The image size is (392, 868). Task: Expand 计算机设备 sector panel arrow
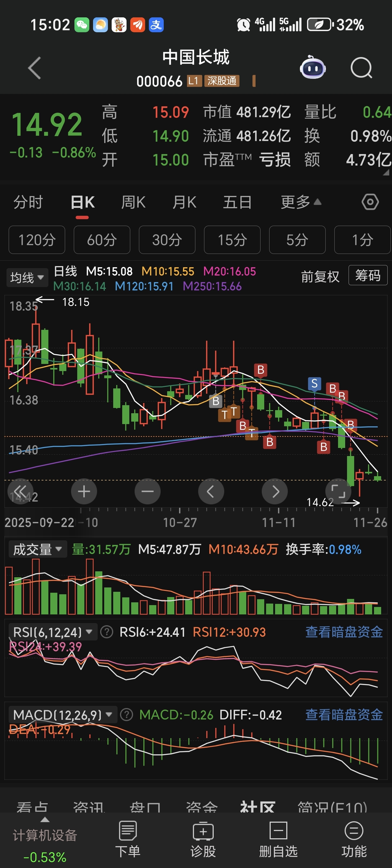tap(45, 820)
